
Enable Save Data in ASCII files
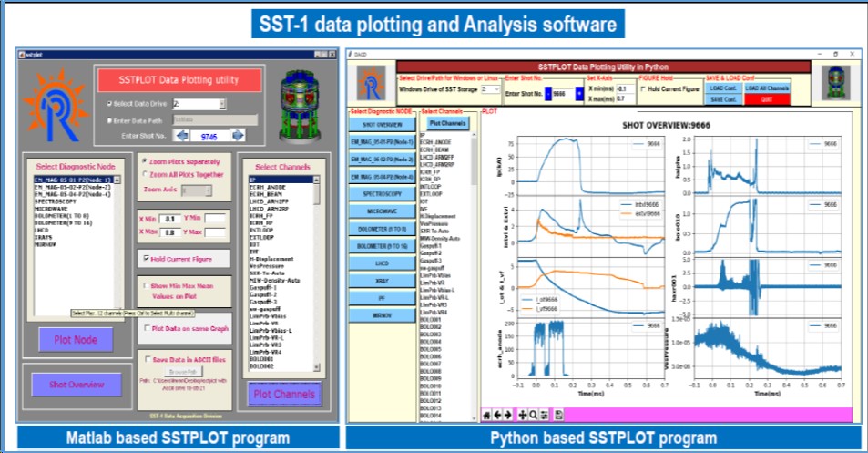tap(147, 358)
